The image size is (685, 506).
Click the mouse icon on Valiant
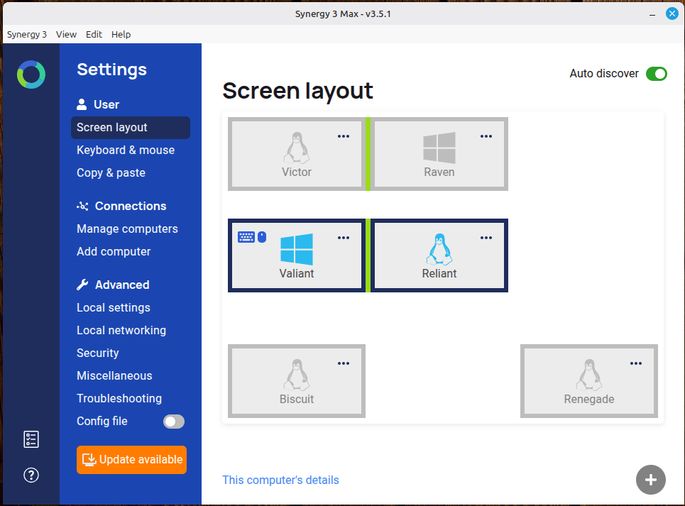coord(262,237)
